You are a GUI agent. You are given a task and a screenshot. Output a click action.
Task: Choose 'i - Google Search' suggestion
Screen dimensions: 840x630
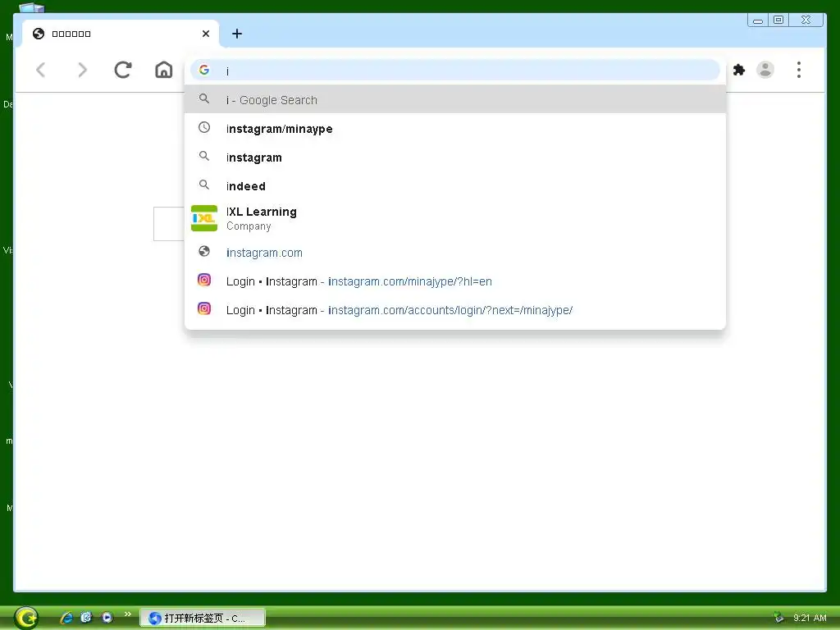454,99
